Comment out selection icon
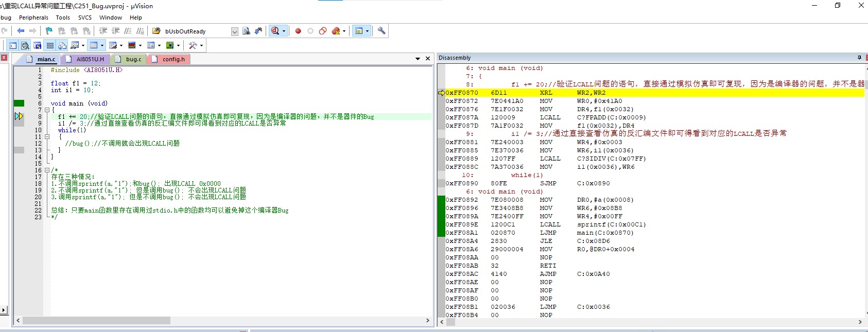The width and height of the screenshot is (868, 332). click(128, 31)
